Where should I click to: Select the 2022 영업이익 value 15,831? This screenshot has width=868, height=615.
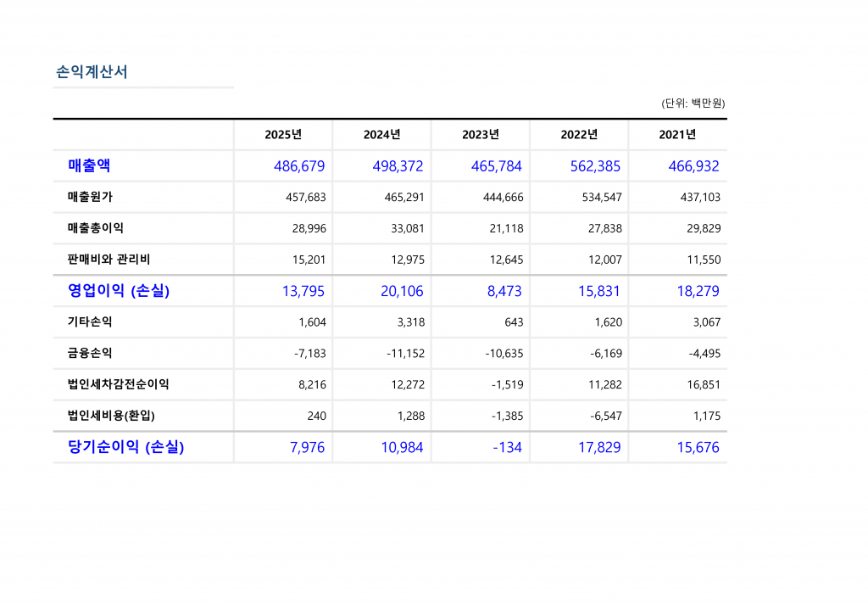click(x=598, y=291)
